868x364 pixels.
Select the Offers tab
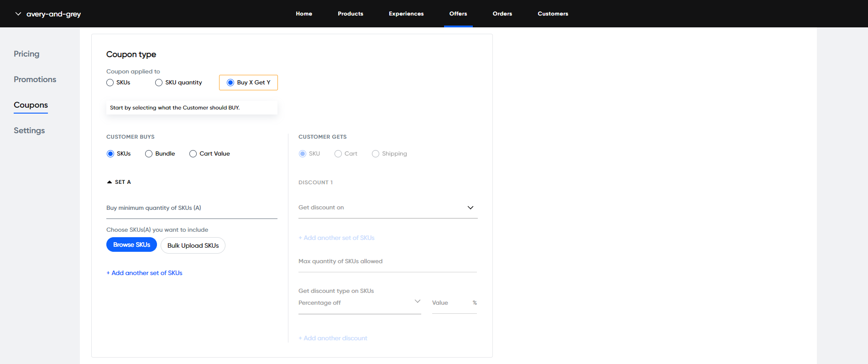458,14
